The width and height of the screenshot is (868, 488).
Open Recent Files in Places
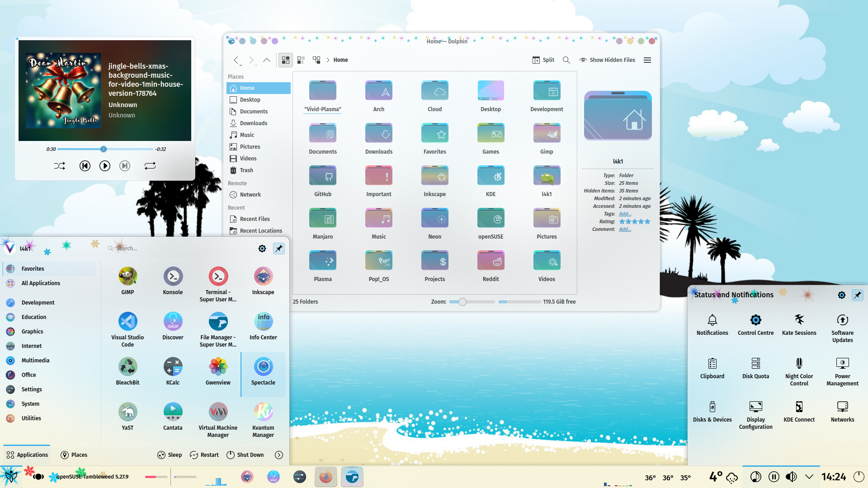(259, 219)
